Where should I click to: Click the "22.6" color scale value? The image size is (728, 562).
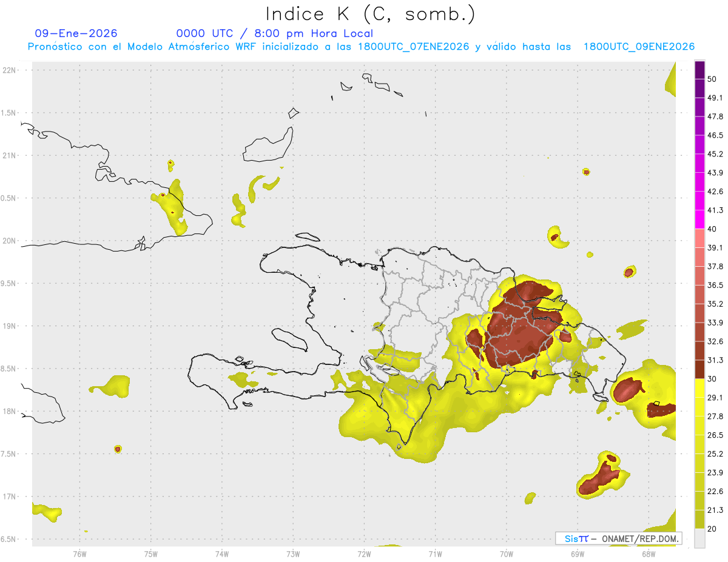point(715,492)
